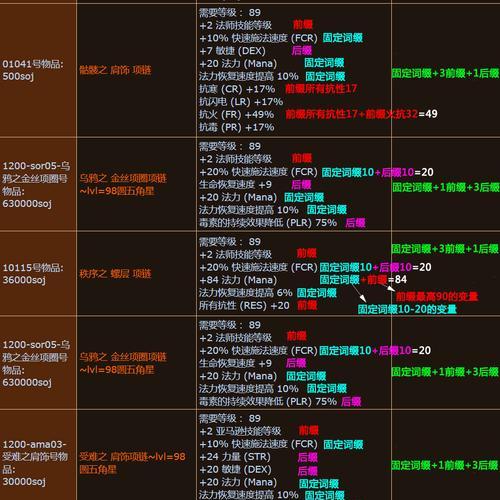Click '固定词缀+3前缀+1后缀' in the 01041 row

coord(445,73)
